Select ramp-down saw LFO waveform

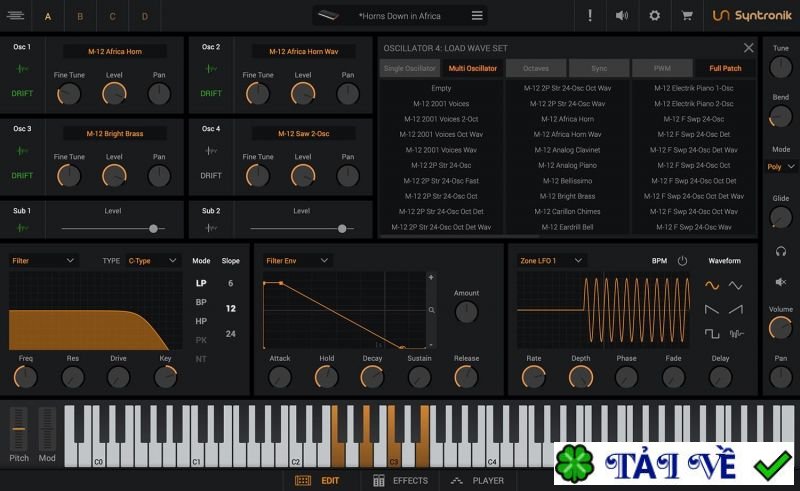point(712,309)
